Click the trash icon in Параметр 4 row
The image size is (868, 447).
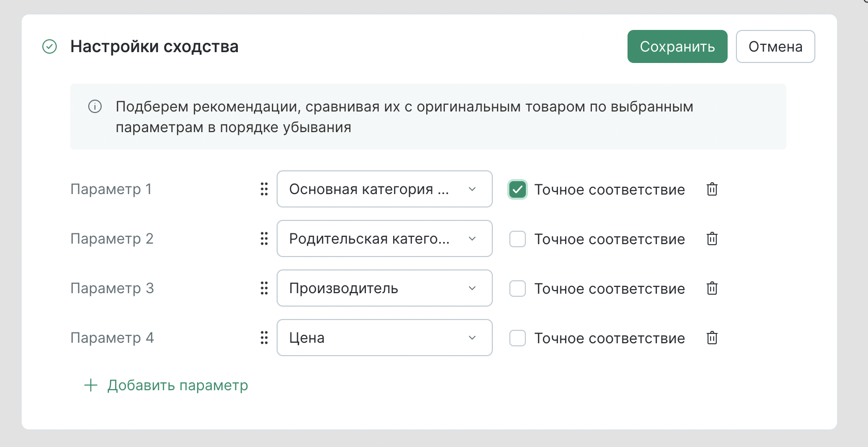point(712,338)
